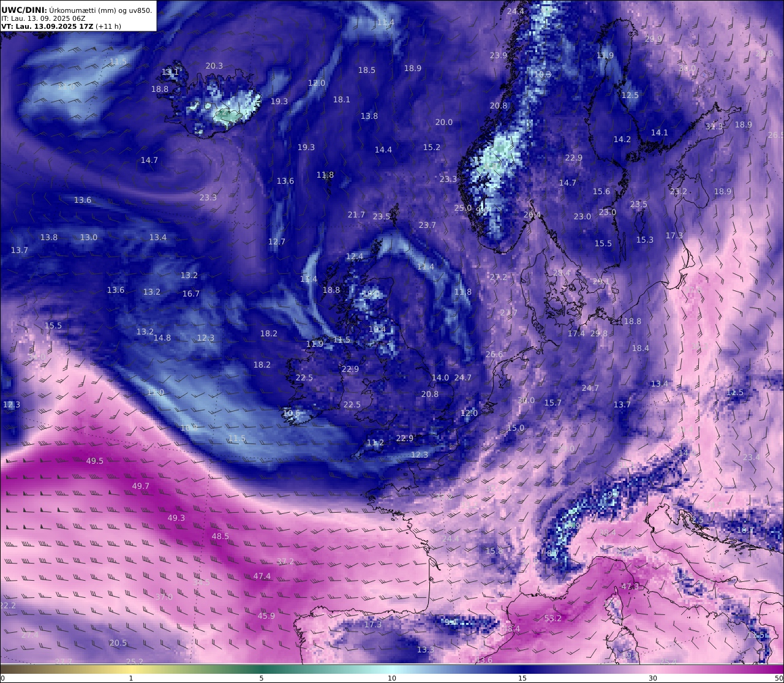The image size is (784, 683).
Task: Select the 15.3 value label
Action: (645, 240)
